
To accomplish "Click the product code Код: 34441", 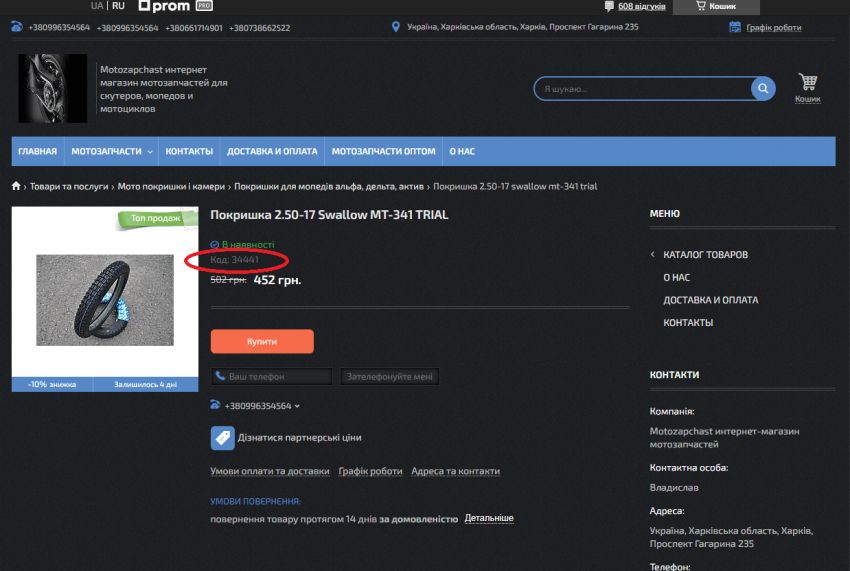I will coord(234,260).
